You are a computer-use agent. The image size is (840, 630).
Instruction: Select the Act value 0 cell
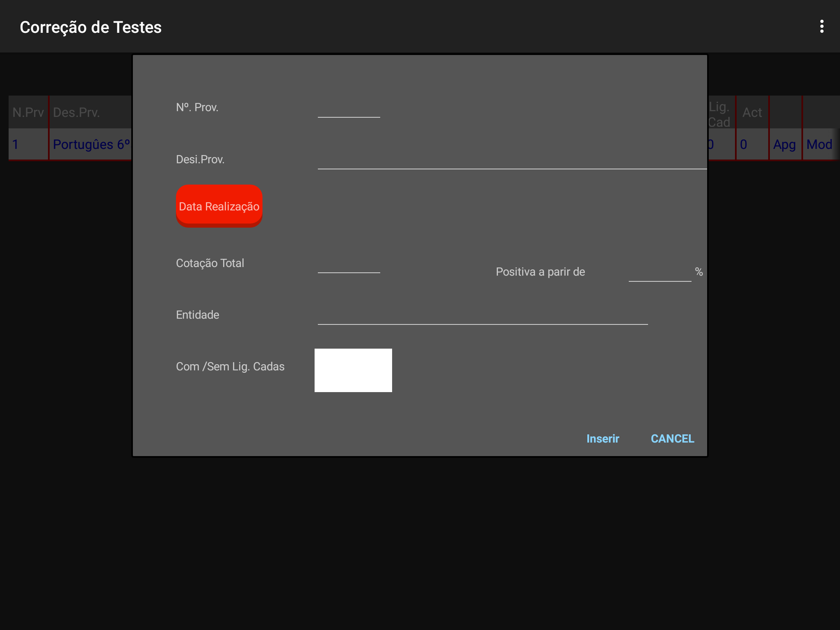(x=744, y=144)
